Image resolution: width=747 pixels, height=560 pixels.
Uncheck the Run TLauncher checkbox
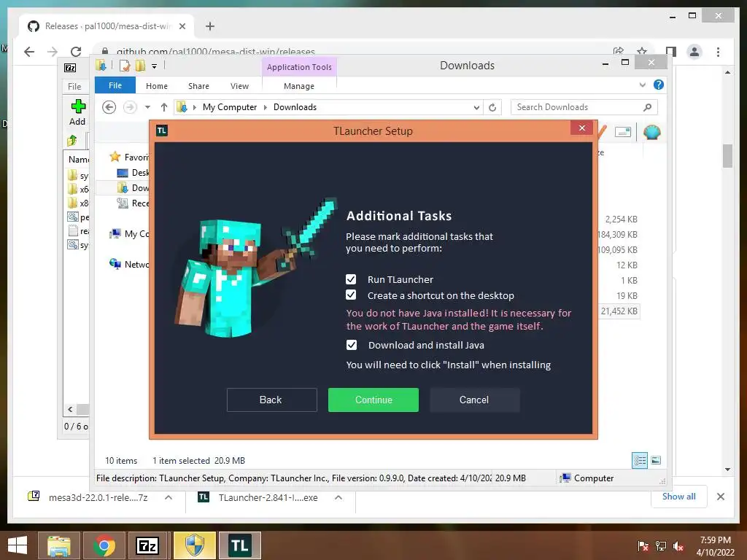pos(351,279)
